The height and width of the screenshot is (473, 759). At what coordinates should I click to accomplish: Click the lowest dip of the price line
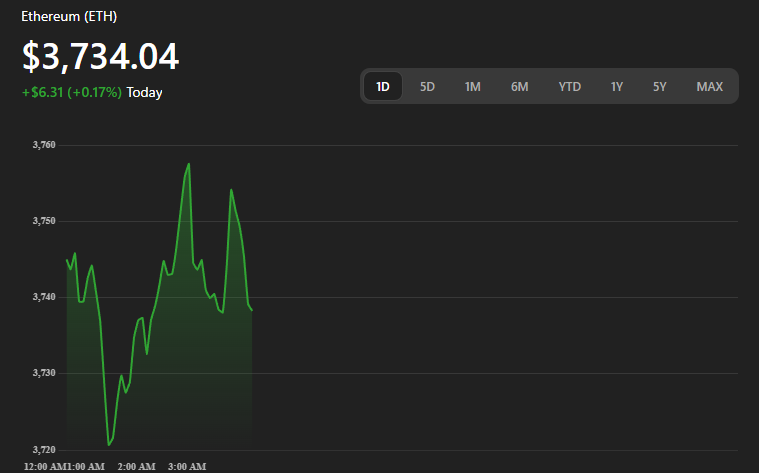coord(108,444)
